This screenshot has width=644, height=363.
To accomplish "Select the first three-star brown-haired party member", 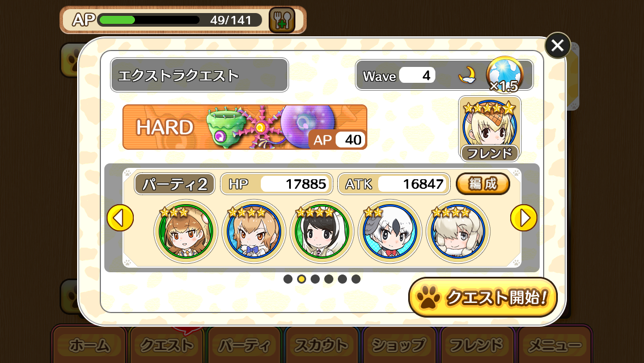I will [185, 231].
